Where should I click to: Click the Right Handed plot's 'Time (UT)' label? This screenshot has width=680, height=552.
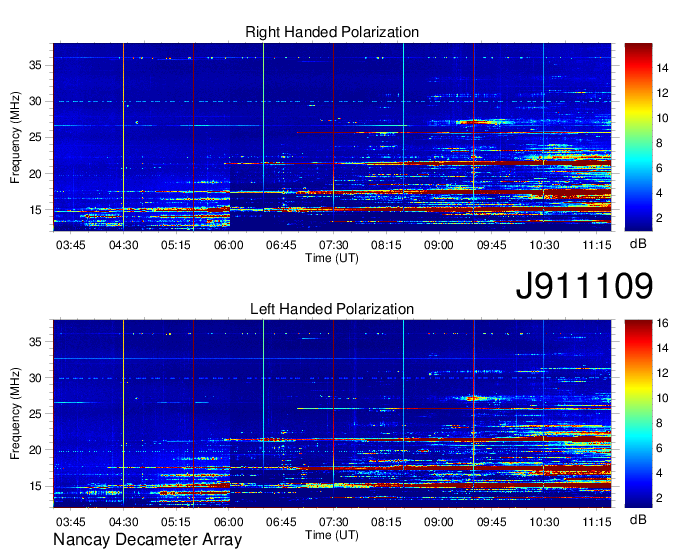tap(332, 258)
